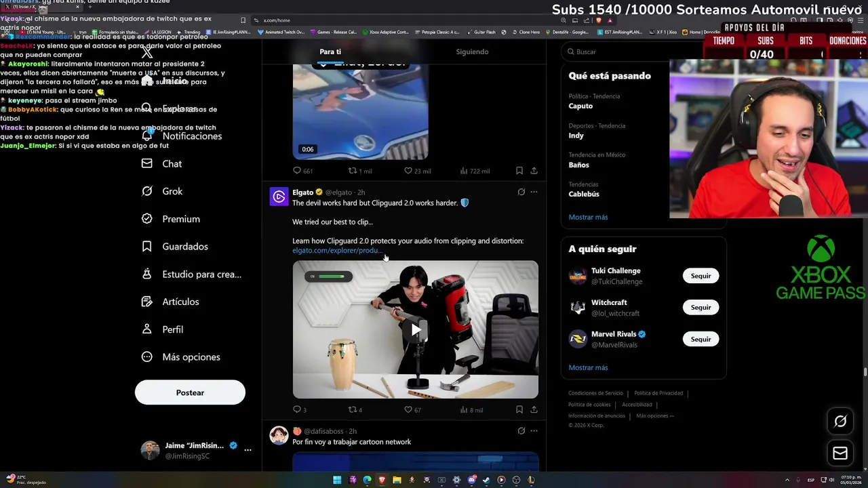Click page scrollbar thumb at right edge

point(865,371)
